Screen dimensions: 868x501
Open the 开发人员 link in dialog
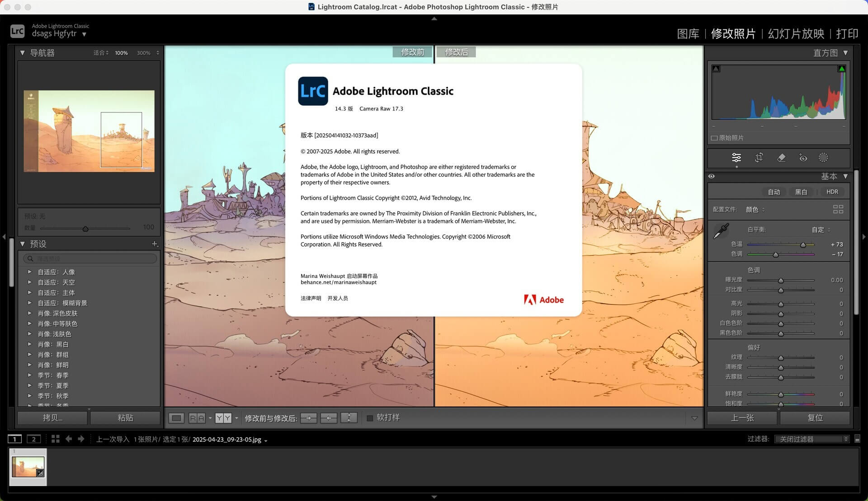click(x=338, y=298)
